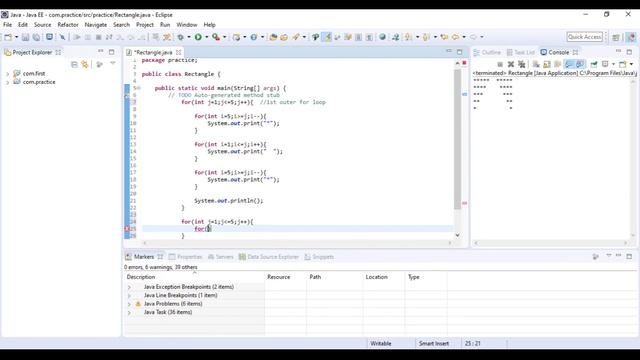
Task: Collapse the main method fold marker
Action: [139, 88]
